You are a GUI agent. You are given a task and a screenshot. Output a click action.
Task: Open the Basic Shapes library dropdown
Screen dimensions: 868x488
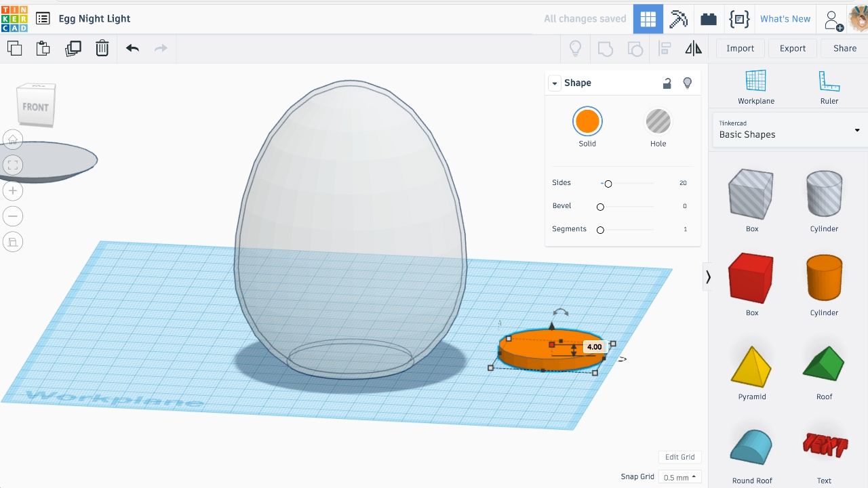pos(789,129)
